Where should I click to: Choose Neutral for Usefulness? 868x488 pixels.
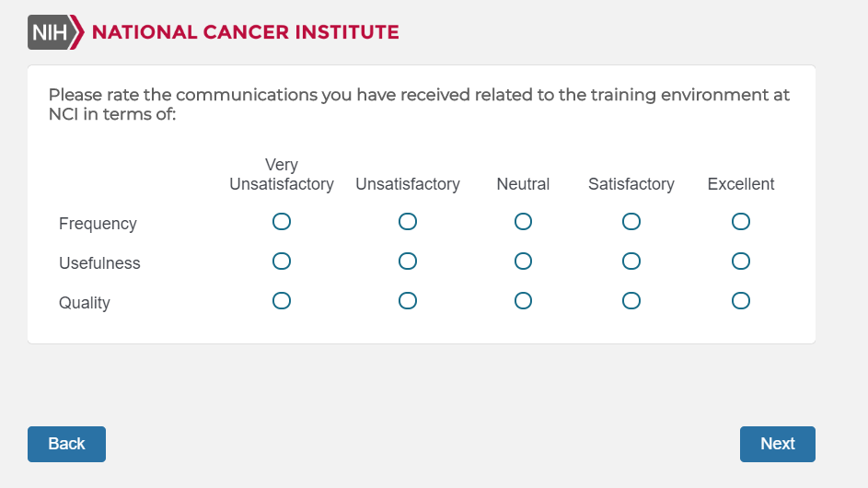(523, 261)
